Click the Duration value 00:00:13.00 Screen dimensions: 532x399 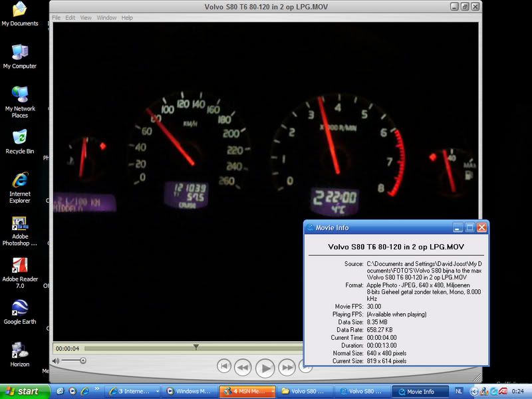[x=382, y=345]
